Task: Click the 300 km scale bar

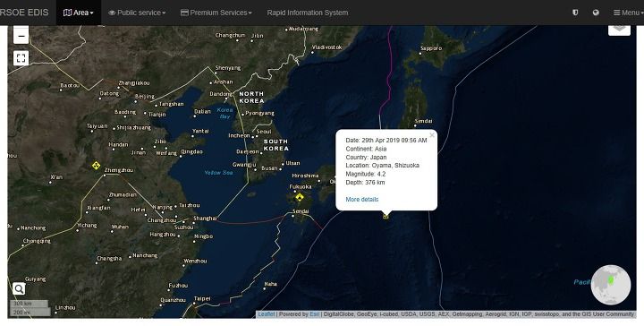Action: coord(29,304)
